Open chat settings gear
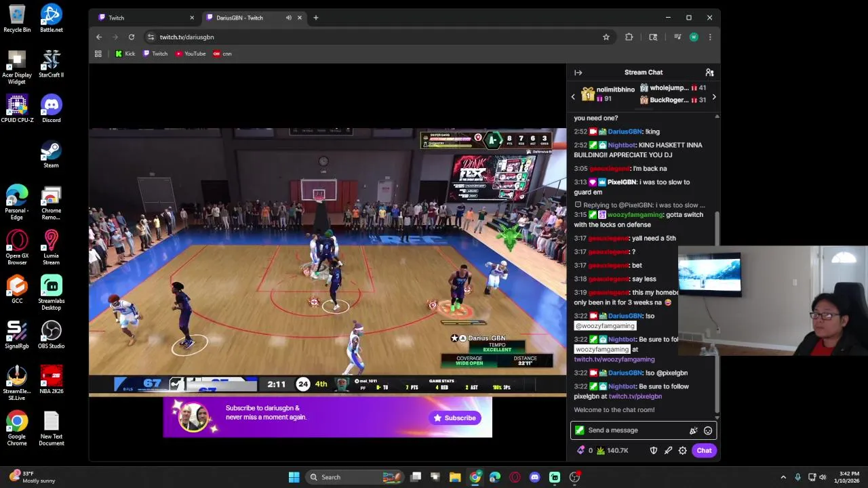 point(683,450)
